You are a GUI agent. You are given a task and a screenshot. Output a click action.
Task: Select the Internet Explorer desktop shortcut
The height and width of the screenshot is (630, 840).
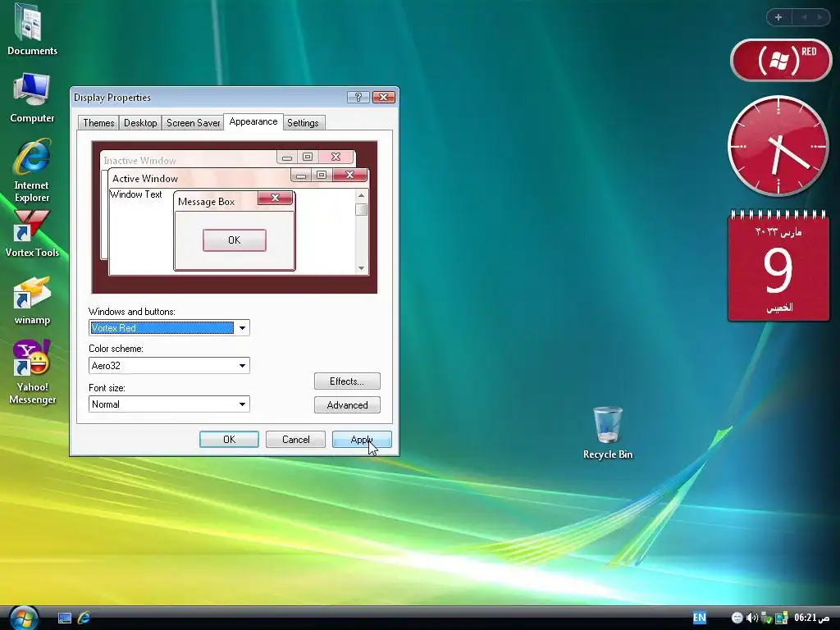(32, 171)
